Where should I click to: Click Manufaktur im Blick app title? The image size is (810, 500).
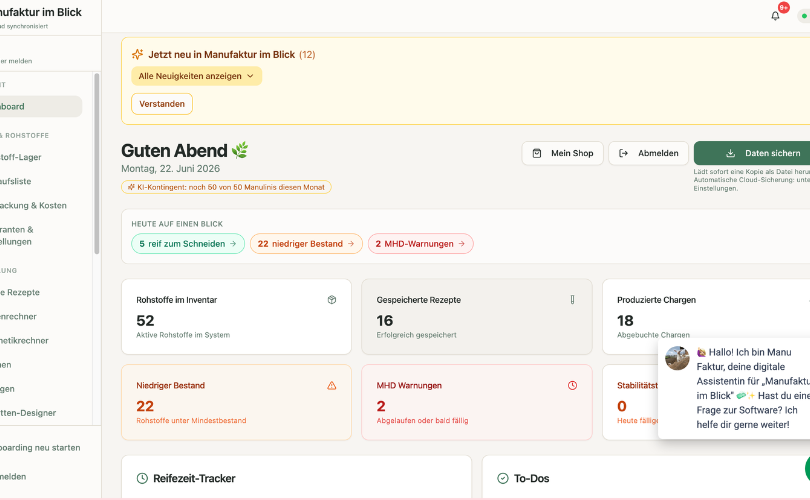(41, 12)
